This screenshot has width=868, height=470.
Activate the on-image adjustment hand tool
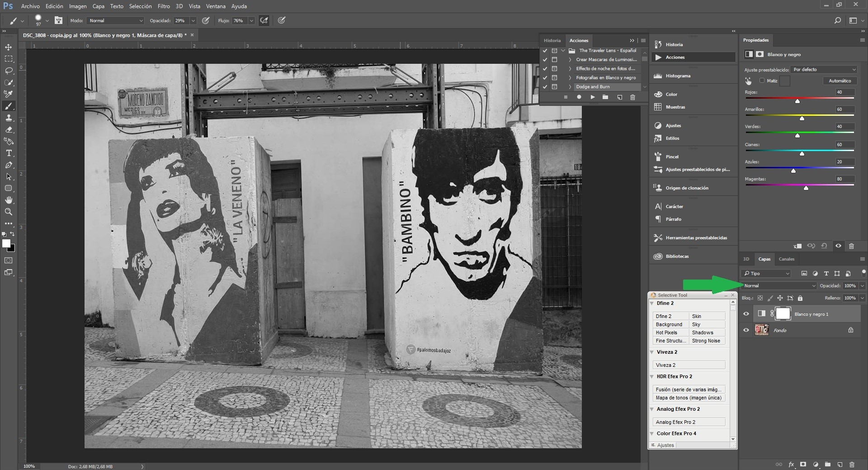click(749, 81)
